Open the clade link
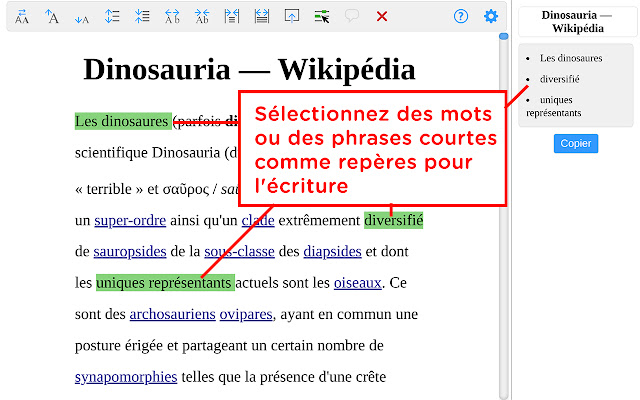The image size is (640, 400). pos(258,220)
